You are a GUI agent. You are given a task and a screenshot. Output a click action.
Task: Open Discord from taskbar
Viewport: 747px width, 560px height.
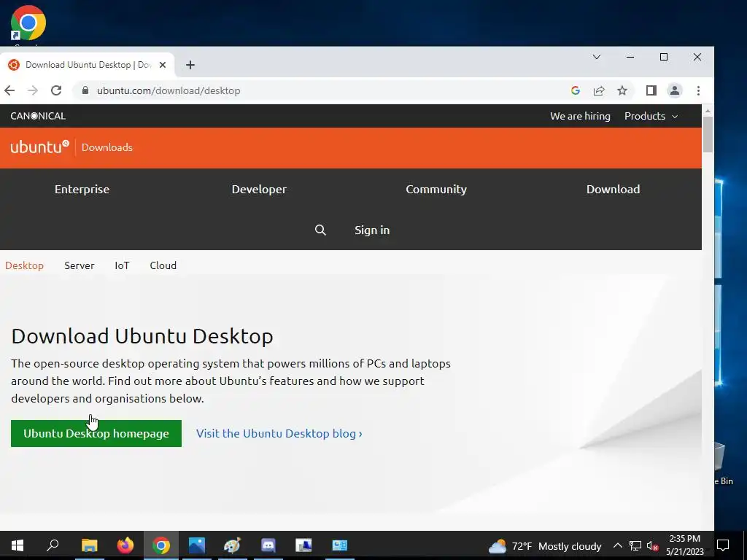point(268,545)
